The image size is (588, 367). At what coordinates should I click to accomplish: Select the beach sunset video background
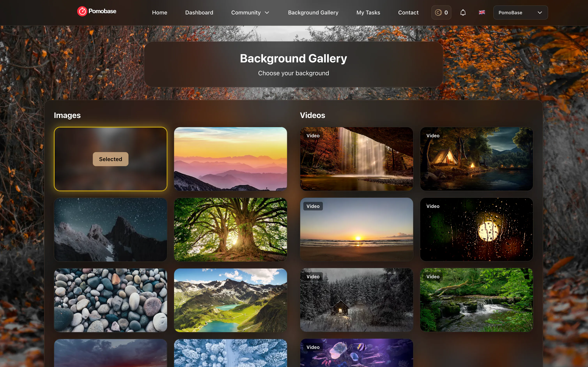click(357, 230)
